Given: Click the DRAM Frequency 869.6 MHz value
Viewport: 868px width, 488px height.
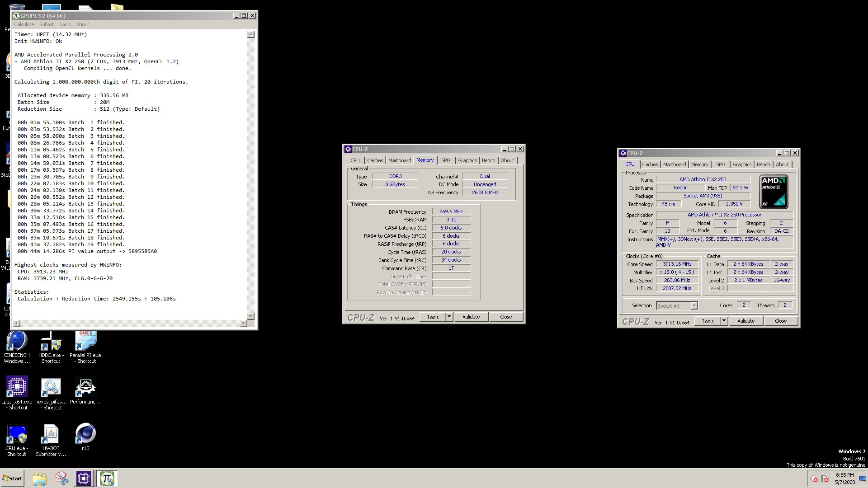Looking at the screenshot, I should coord(451,211).
